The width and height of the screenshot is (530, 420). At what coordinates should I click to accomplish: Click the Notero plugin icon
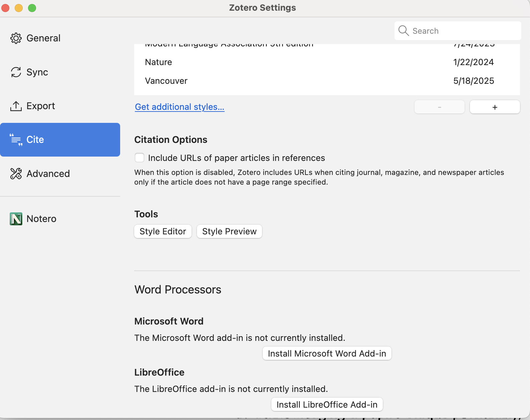(x=16, y=219)
